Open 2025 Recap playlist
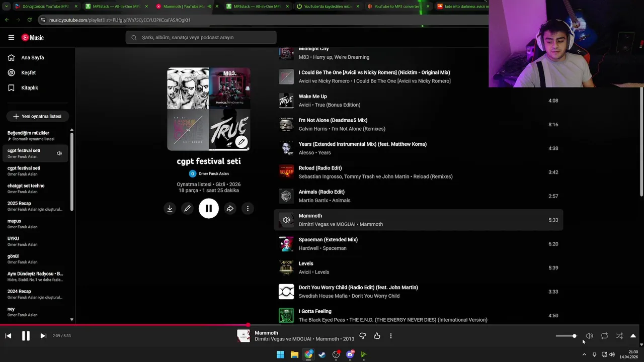Viewport: 644px width, 362px height. click(x=36, y=206)
